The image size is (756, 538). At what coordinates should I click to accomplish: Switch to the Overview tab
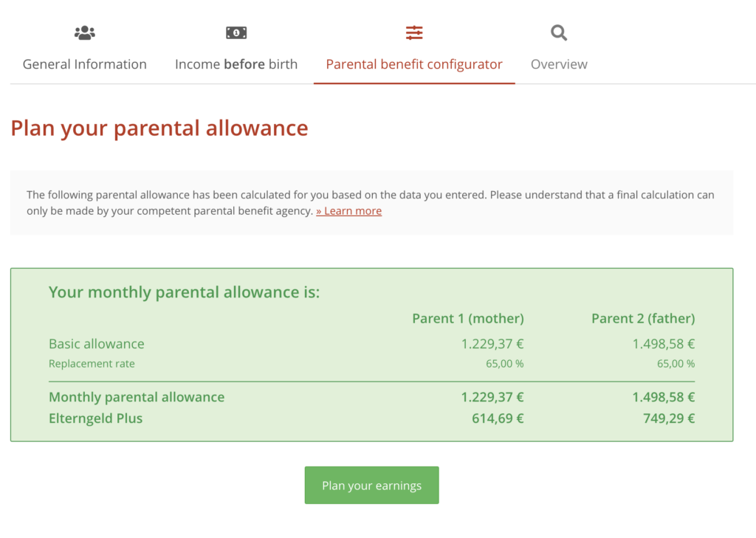[558, 64]
